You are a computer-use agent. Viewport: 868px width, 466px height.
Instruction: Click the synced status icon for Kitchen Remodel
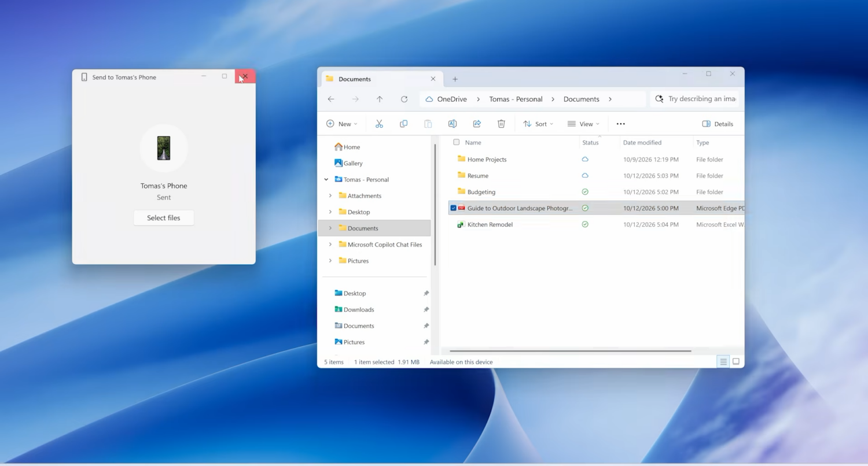(x=585, y=224)
